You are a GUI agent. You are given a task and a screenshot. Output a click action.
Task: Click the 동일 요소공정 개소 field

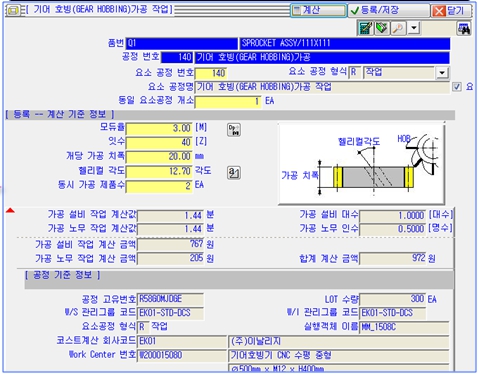point(228,101)
